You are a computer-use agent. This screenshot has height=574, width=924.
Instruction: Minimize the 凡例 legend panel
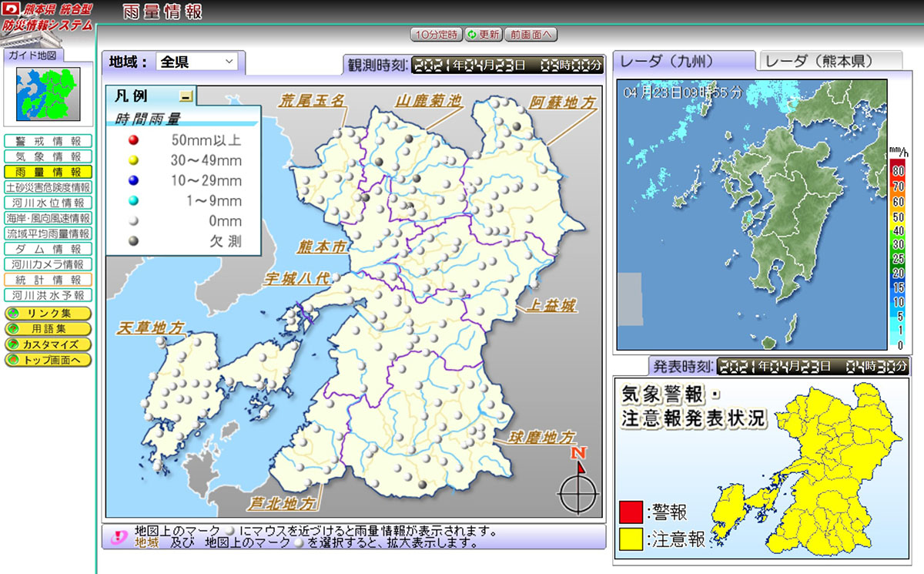[186, 97]
